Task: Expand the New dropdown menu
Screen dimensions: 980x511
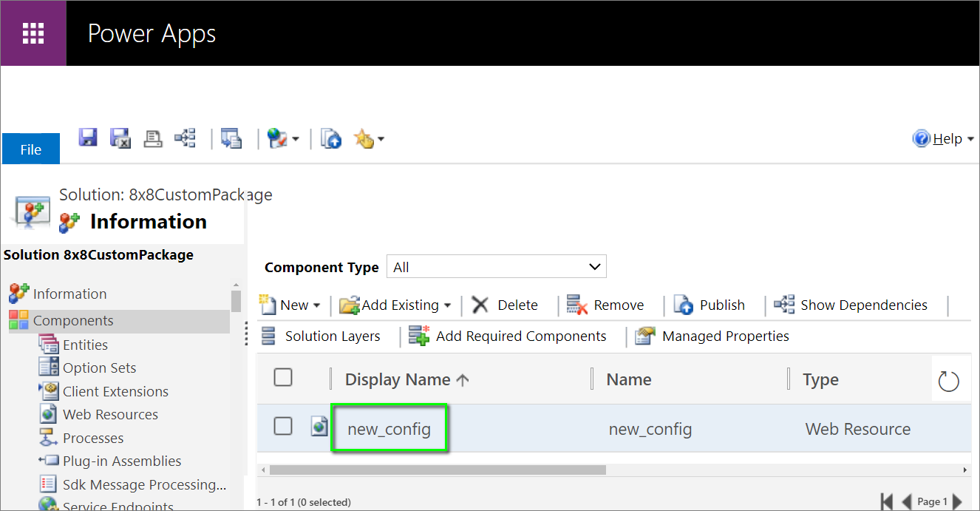Action: [290, 305]
